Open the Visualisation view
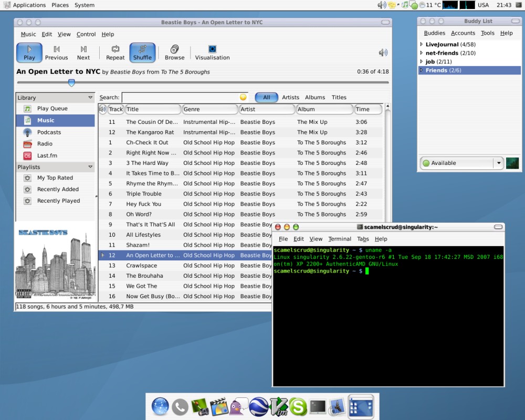 click(212, 52)
